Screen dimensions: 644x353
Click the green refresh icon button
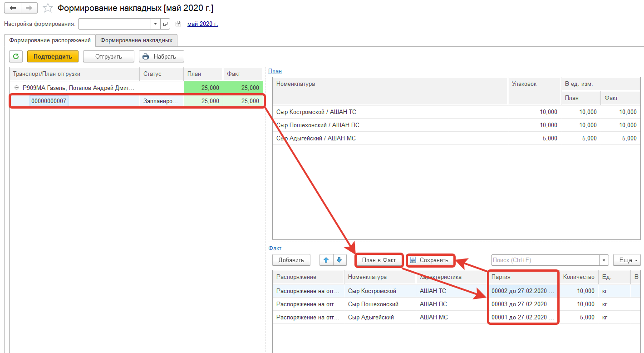point(16,56)
